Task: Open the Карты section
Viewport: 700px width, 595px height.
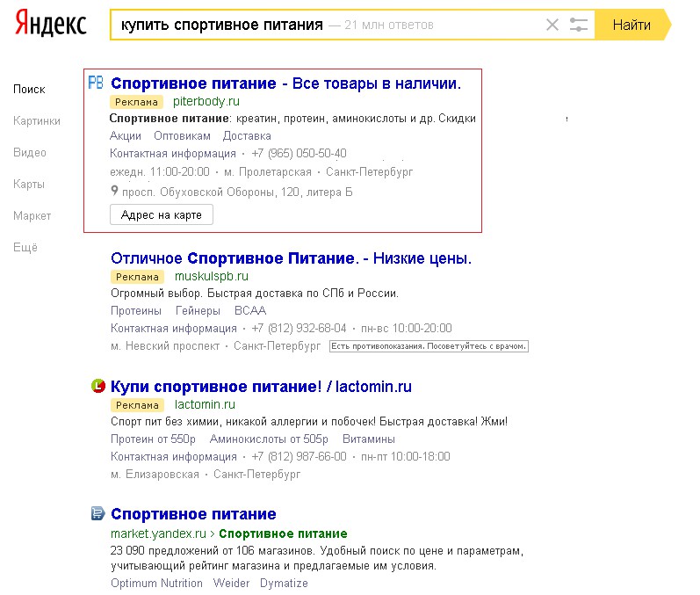Action: click(x=29, y=185)
